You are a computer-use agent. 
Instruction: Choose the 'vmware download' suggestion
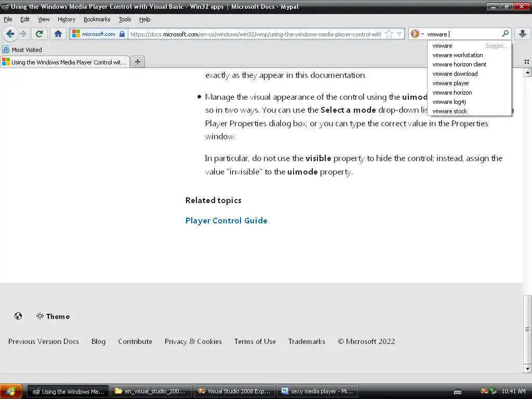click(470, 74)
